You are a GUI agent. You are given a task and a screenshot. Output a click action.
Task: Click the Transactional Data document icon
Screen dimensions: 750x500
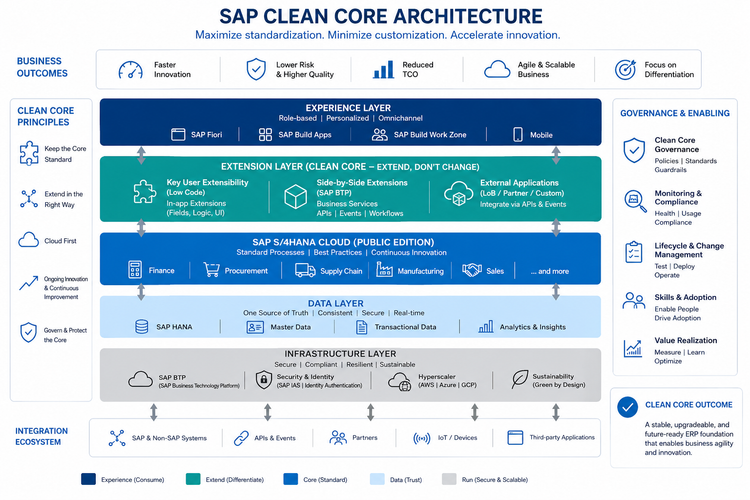(x=362, y=327)
